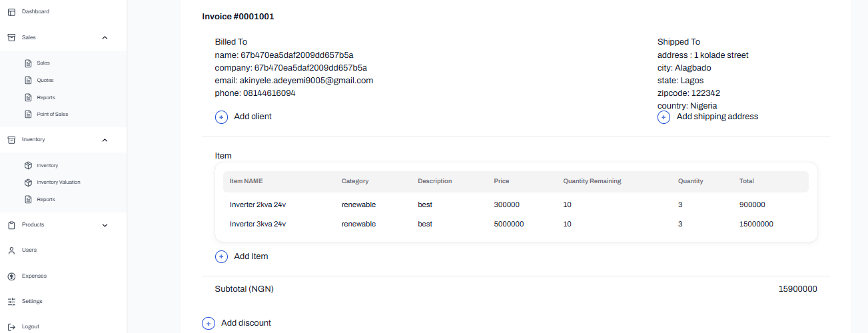
Task: Collapse the Sales section chevron
Action: [105, 38]
